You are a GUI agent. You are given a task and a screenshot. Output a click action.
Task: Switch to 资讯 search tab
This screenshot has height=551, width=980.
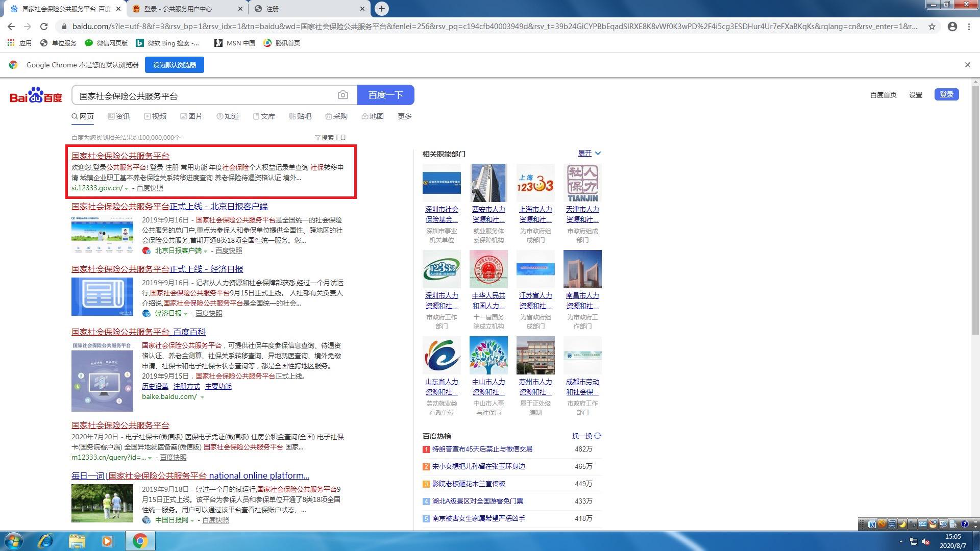click(119, 116)
